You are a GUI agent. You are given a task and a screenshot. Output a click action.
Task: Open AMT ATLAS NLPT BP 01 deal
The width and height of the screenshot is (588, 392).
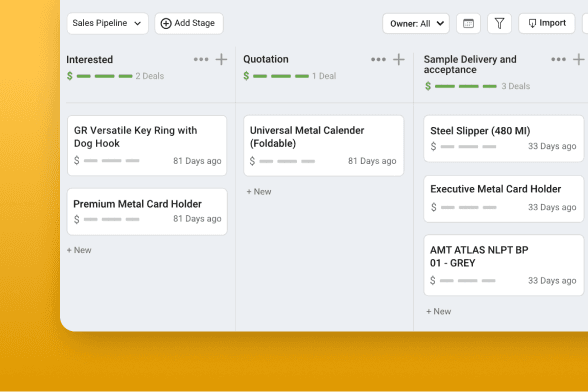(x=504, y=265)
